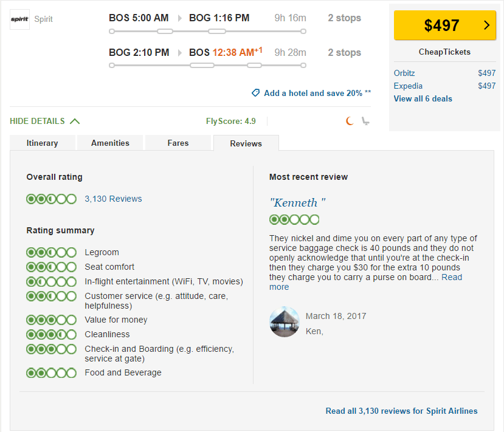Click the reviewer's hut profile photo
Image resolution: width=504 pixels, height=432 pixels.
tap(285, 322)
